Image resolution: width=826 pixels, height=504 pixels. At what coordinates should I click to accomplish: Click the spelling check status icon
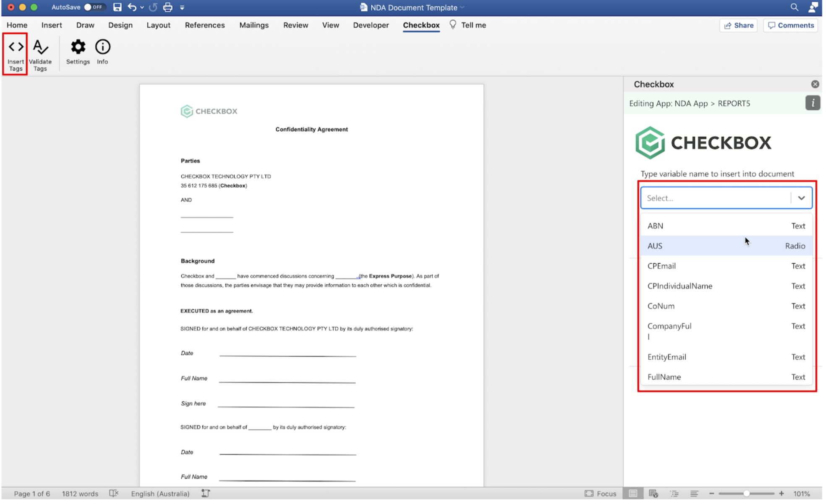click(114, 494)
